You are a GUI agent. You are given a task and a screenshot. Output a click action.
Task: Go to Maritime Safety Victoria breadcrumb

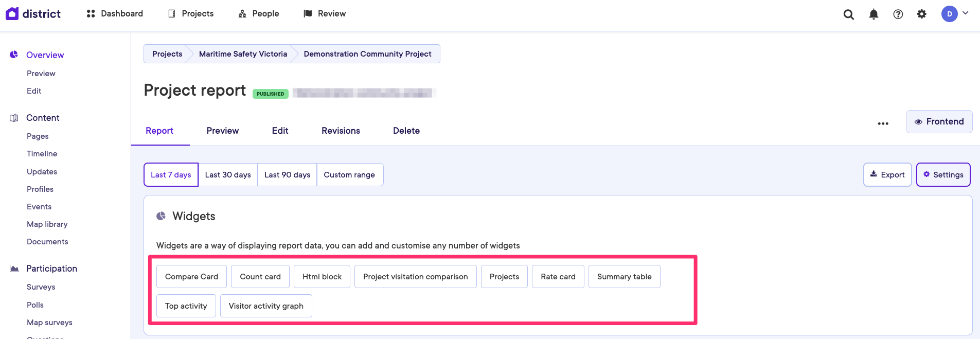[x=243, y=54]
